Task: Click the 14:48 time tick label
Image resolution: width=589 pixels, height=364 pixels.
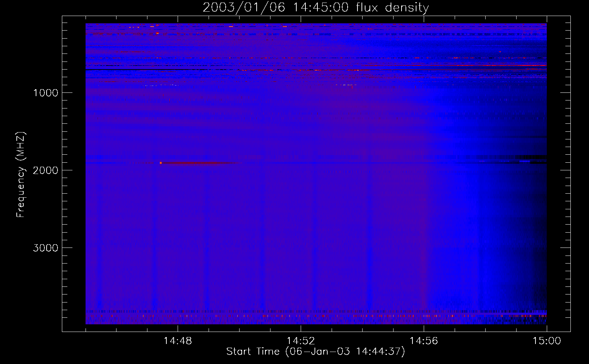Action: 178,341
